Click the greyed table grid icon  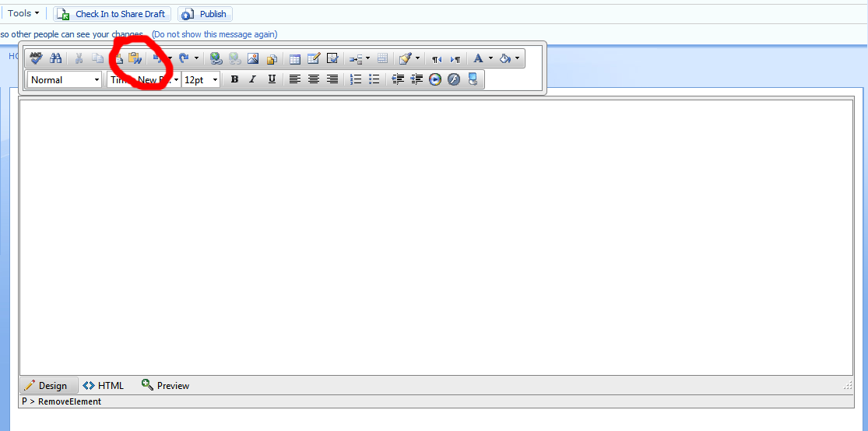coord(382,58)
